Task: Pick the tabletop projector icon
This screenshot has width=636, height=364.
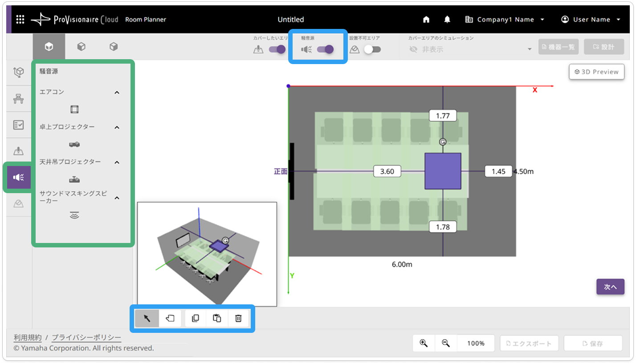Action: pyautogui.click(x=74, y=145)
